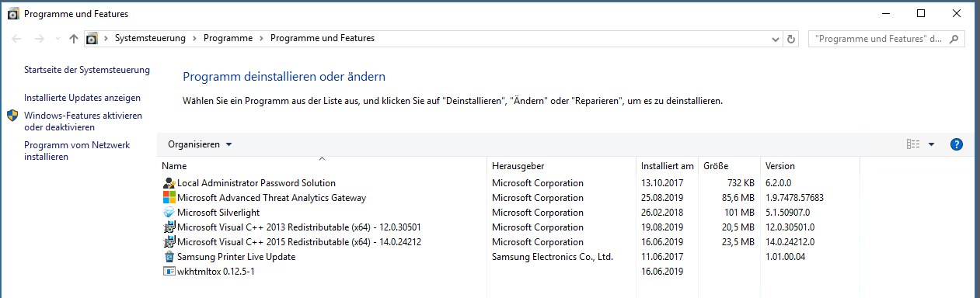Click the Microsoft Silverlight icon
The image size is (980, 298).
coord(169,213)
